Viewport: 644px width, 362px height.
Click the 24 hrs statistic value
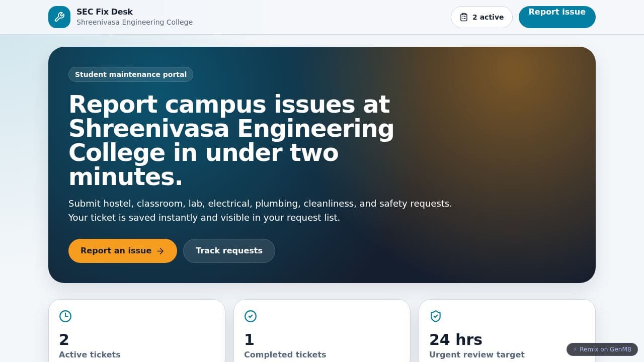point(456,340)
